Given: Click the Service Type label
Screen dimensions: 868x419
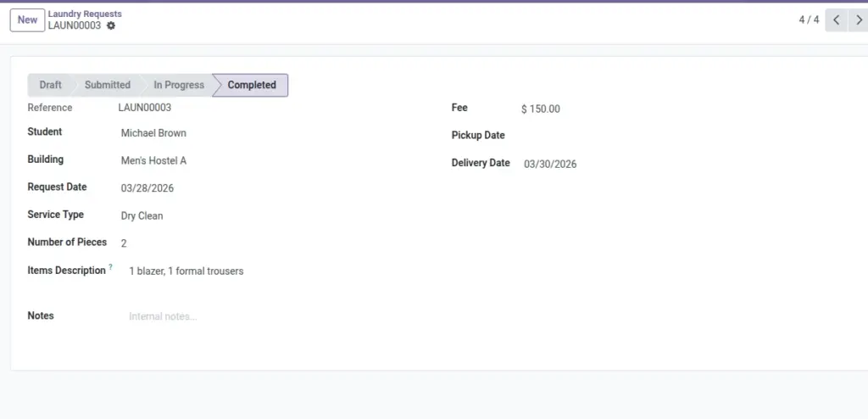Looking at the screenshot, I should tap(55, 215).
